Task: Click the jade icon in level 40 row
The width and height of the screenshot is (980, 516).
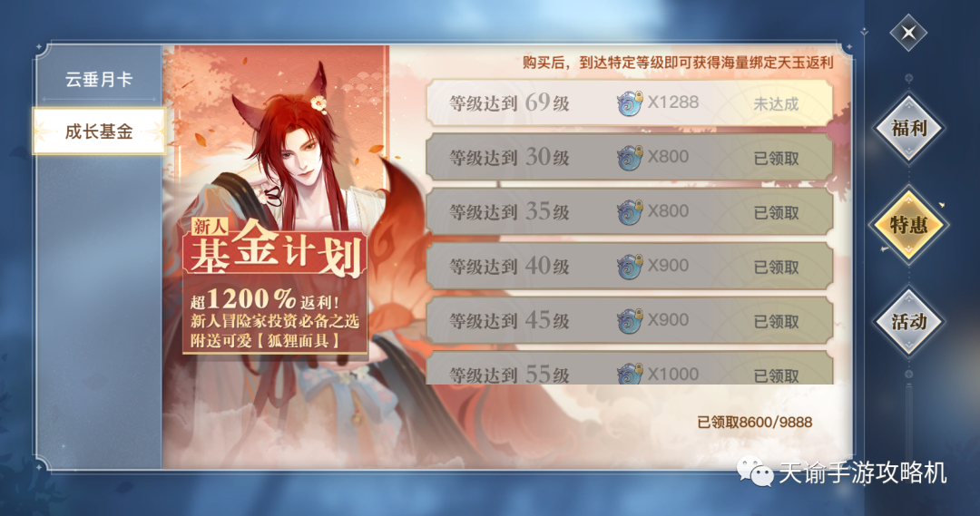Action: pyautogui.click(x=630, y=266)
